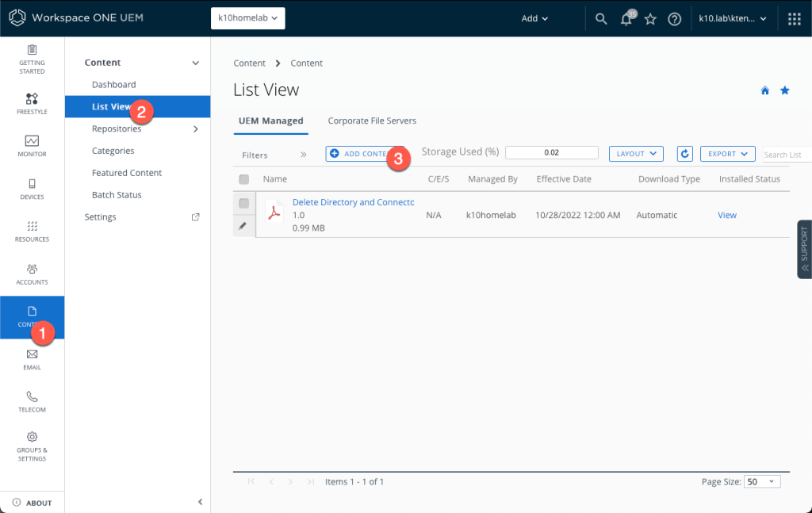This screenshot has width=812, height=513.
Task: Open the k10homelab organization group dropdown
Action: (247, 18)
